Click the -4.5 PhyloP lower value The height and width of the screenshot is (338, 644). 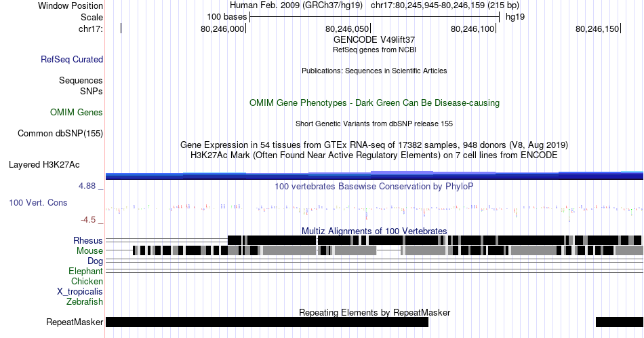tap(88, 220)
